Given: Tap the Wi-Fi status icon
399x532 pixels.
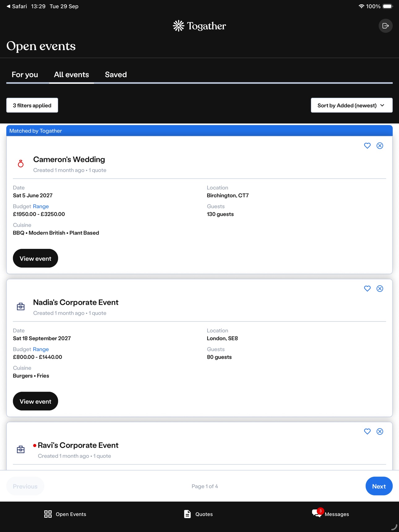Looking at the screenshot, I should [361, 6].
